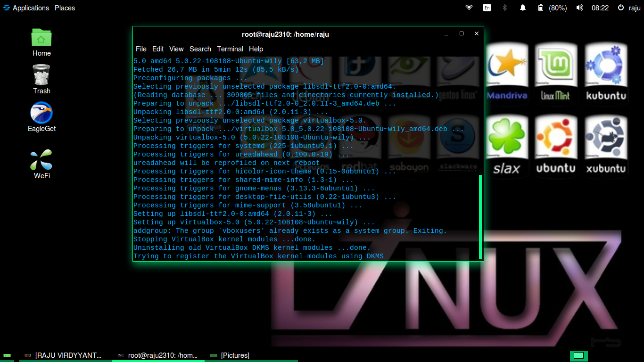Click the 08:22 clock in top panel

(600, 8)
